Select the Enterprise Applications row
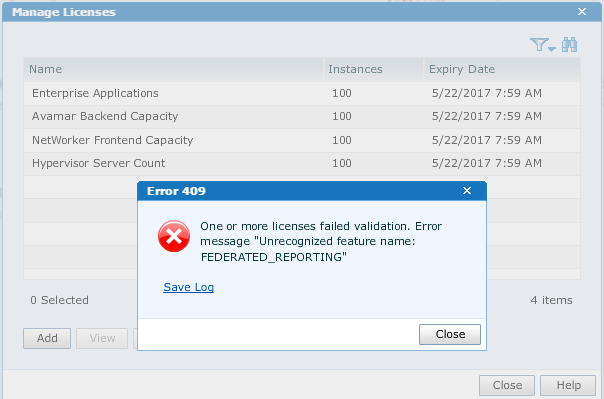This screenshot has width=604, height=399. click(x=302, y=93)
